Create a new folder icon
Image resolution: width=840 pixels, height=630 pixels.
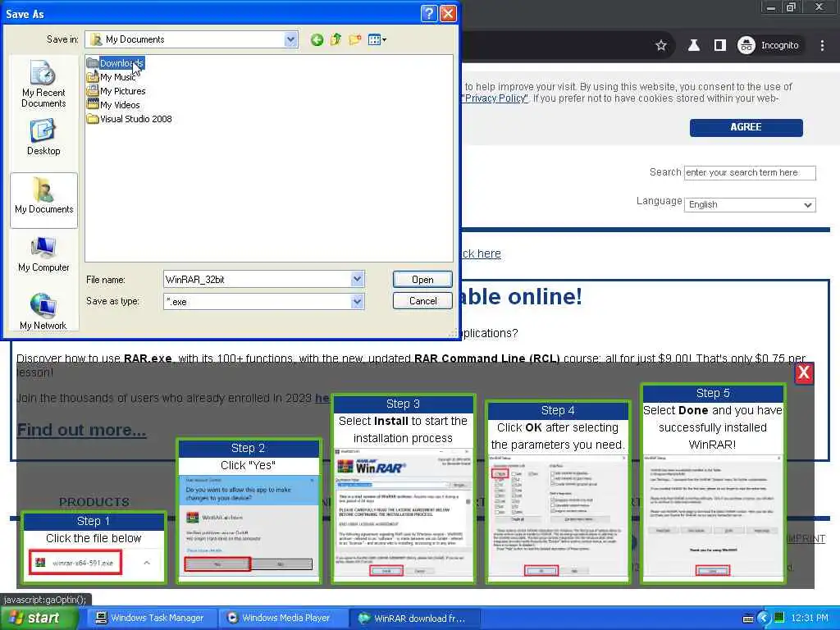point(354,39)
